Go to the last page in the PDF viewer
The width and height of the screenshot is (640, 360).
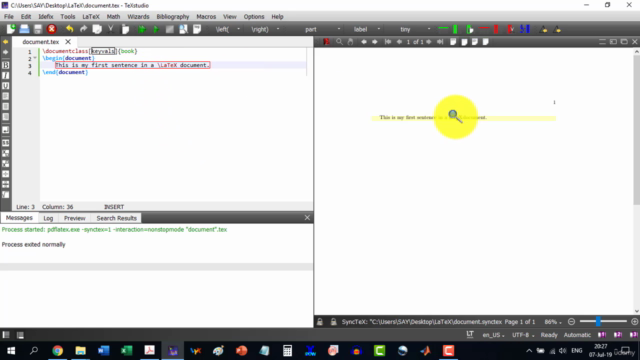pyautogui.click(x=440, y=42)
